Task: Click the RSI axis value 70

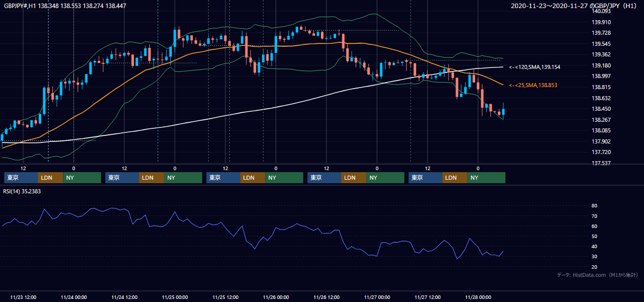Action: point(594,216)
